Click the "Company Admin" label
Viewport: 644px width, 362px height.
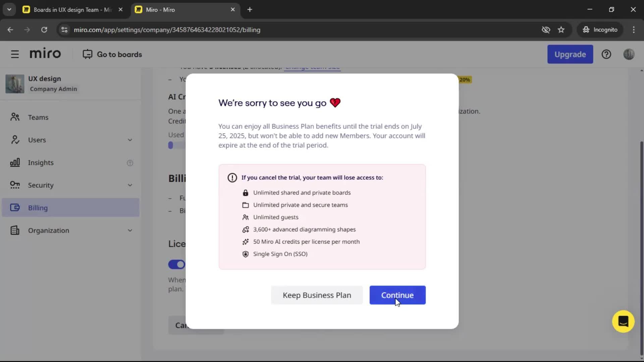click(53, 89)
